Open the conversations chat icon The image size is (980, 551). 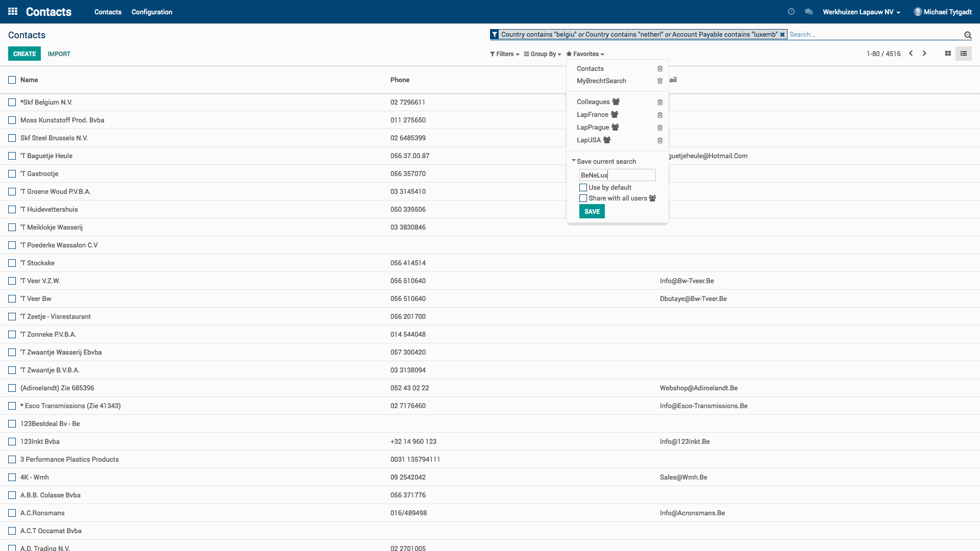tap(808, 12)
